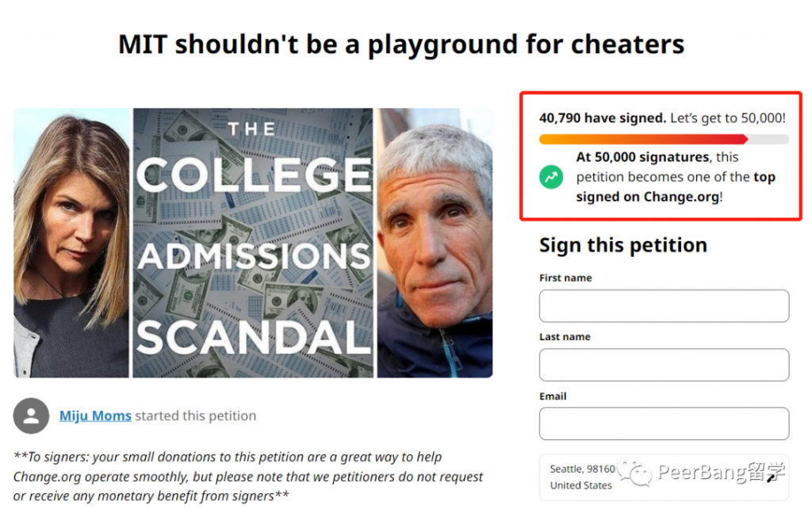Focus the Email input field
812x510 pixels.
point(664,424)
